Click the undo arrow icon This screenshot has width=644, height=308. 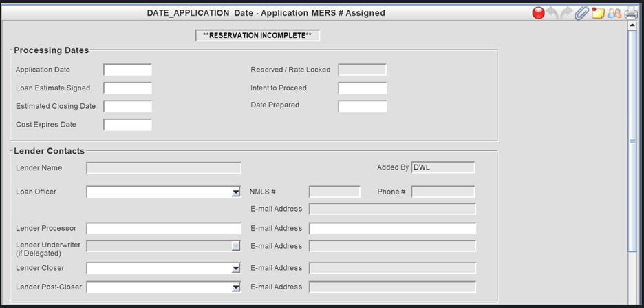pos(552,12)
